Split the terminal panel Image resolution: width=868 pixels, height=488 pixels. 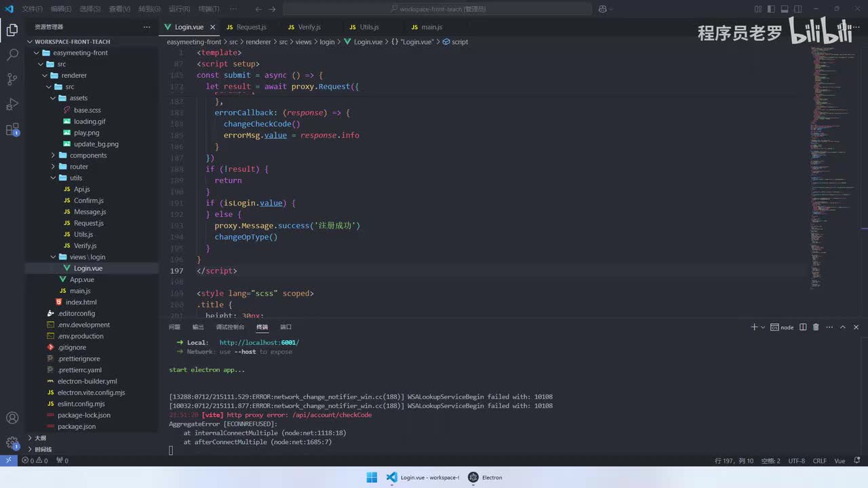(803, 327)
